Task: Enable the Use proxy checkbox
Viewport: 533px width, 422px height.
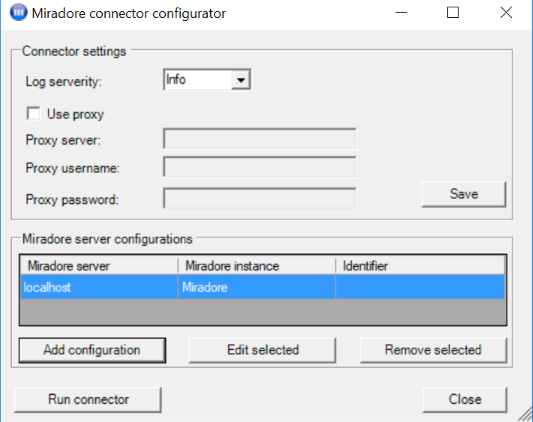Action: pos(33,114)
